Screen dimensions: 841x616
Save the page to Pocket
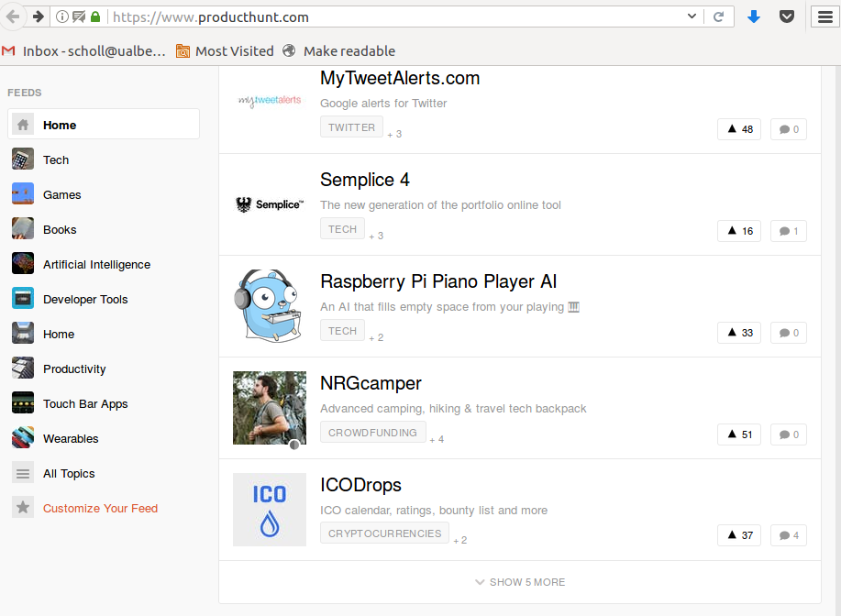tap(787, 16)
